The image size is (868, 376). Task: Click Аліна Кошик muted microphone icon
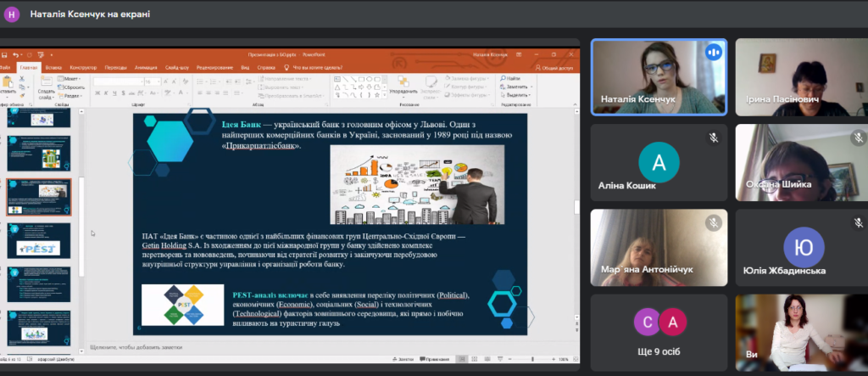click(x=714, y=138)
